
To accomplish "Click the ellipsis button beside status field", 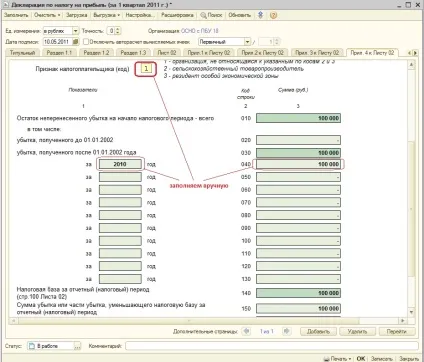I will [77, 346].
